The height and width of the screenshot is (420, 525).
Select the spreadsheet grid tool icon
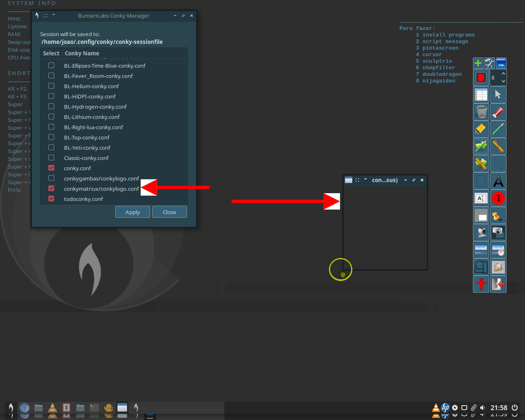[x=481, y=95]
